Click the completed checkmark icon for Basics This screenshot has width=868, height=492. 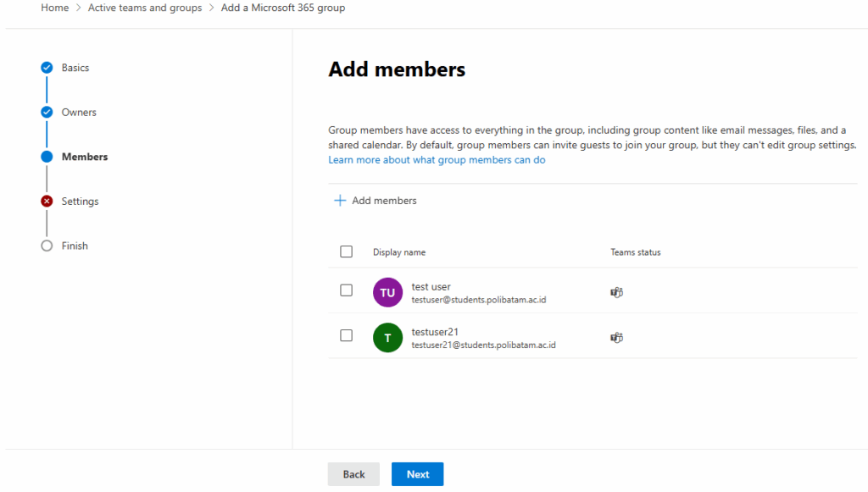47,68
